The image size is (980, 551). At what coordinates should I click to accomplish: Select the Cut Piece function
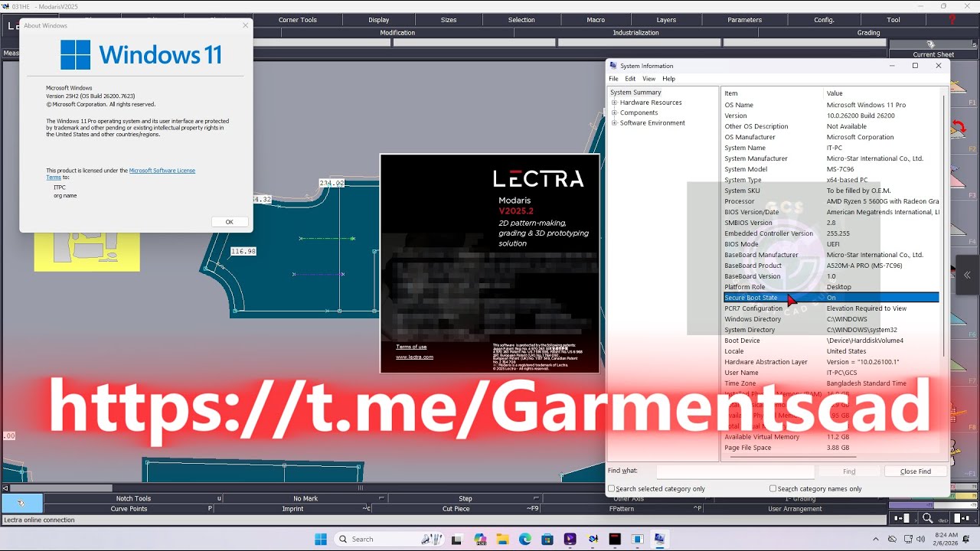click(x=456, y=509)
